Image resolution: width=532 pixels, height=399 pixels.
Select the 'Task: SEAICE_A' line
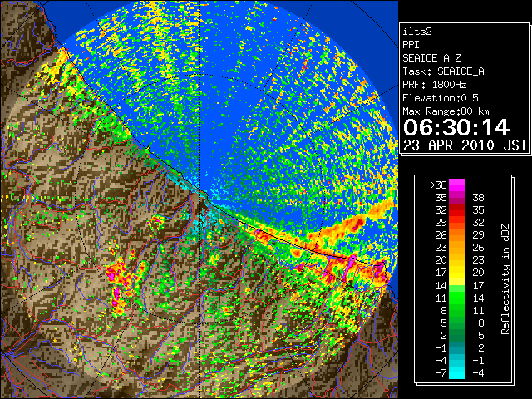[x=443, y=71]
